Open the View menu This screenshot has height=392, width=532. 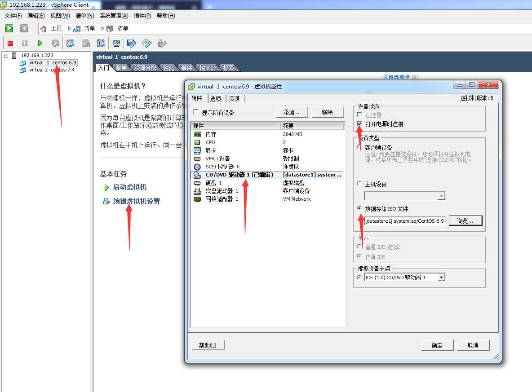click(x=60, y=16)
